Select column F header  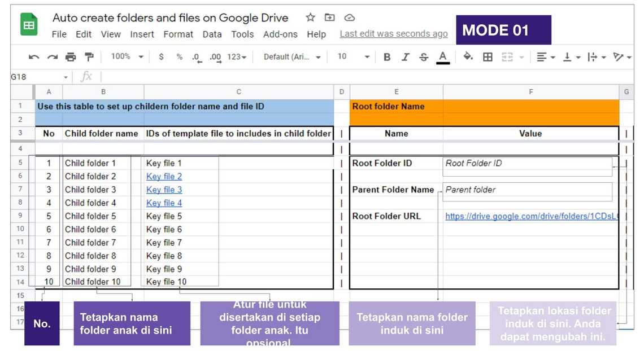[530, 92]
